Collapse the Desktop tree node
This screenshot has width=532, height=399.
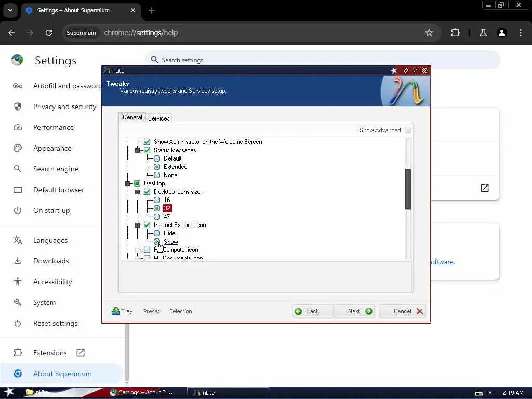[128, 183]
